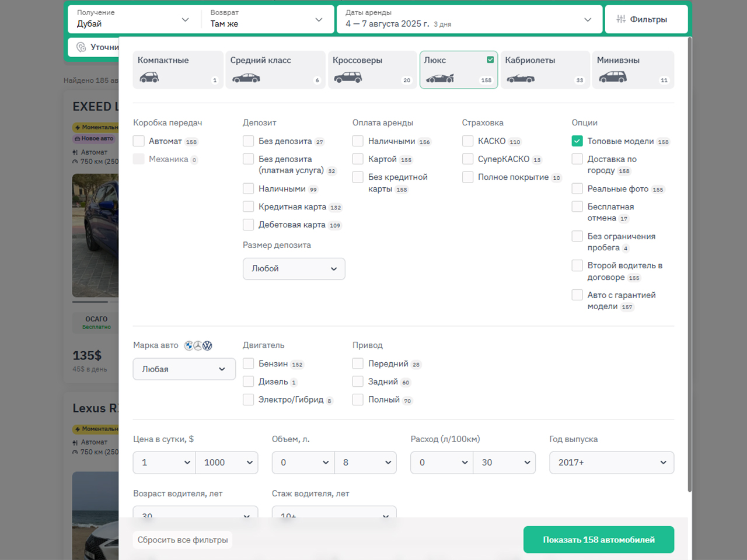
Task: Click the location pin icon near Уточни
Action: point(81,47)
